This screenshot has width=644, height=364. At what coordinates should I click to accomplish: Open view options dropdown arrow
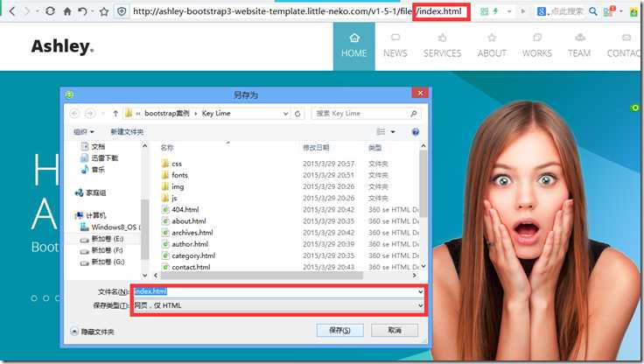(x=393, y=132)
